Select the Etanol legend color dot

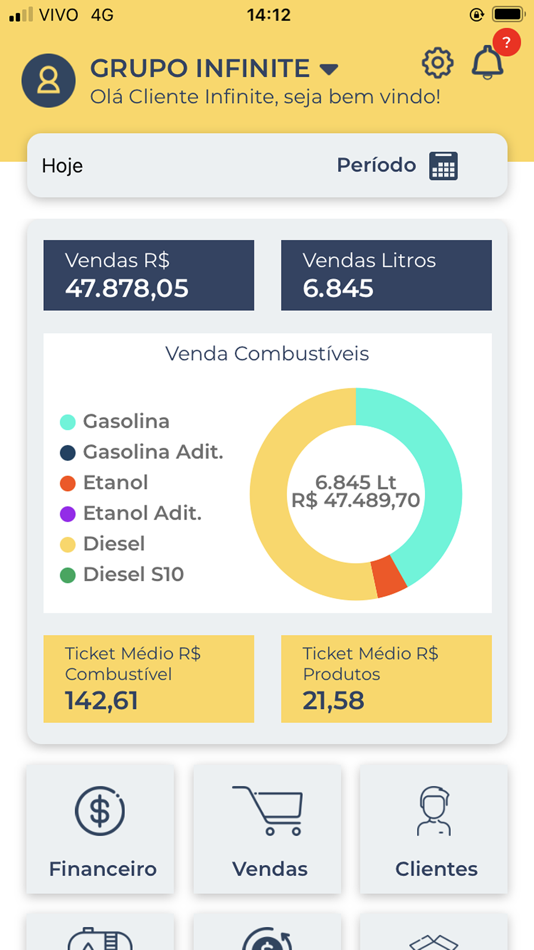tap(68, 483)
